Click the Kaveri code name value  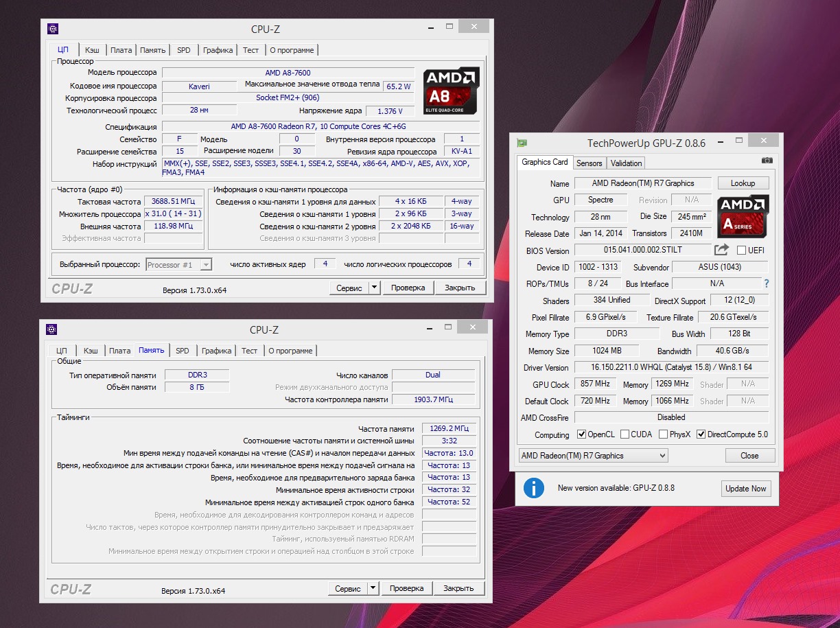[x=199, y=86]
